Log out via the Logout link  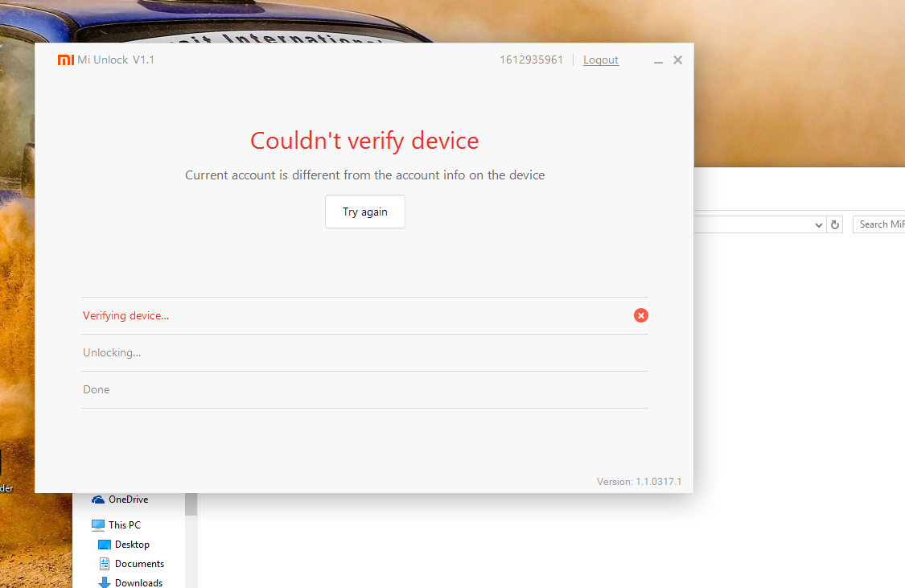(x=601, y=60)
